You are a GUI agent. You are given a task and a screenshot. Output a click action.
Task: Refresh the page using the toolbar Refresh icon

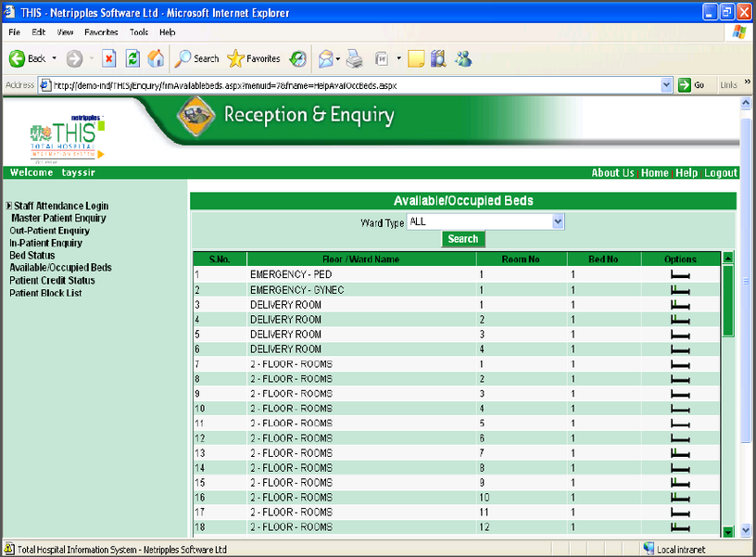[x=132, y=58]
